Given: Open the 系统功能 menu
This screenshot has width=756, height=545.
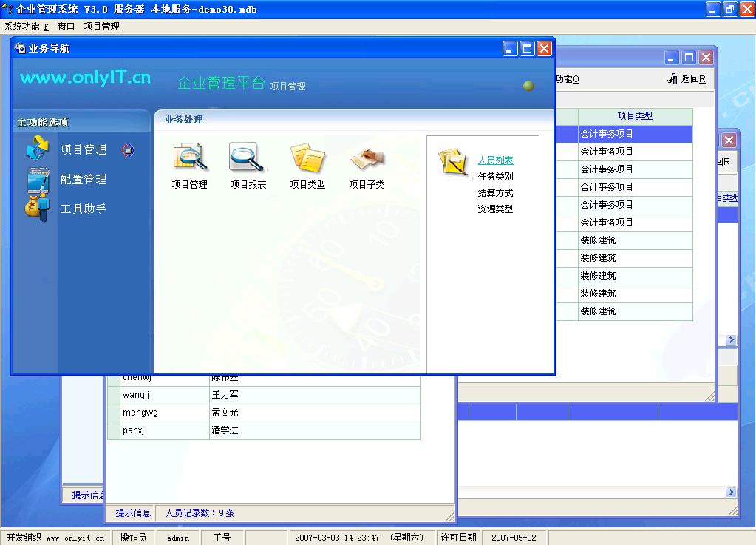Looking at the screenshot, I should (26, 26).
